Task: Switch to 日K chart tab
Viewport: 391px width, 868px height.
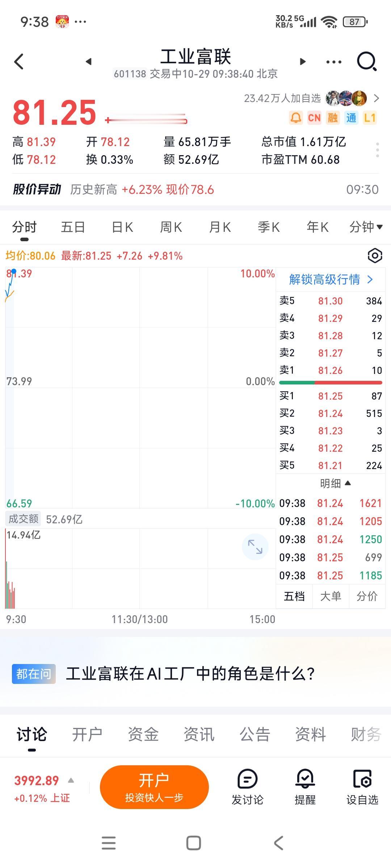Action: (122, 227)
